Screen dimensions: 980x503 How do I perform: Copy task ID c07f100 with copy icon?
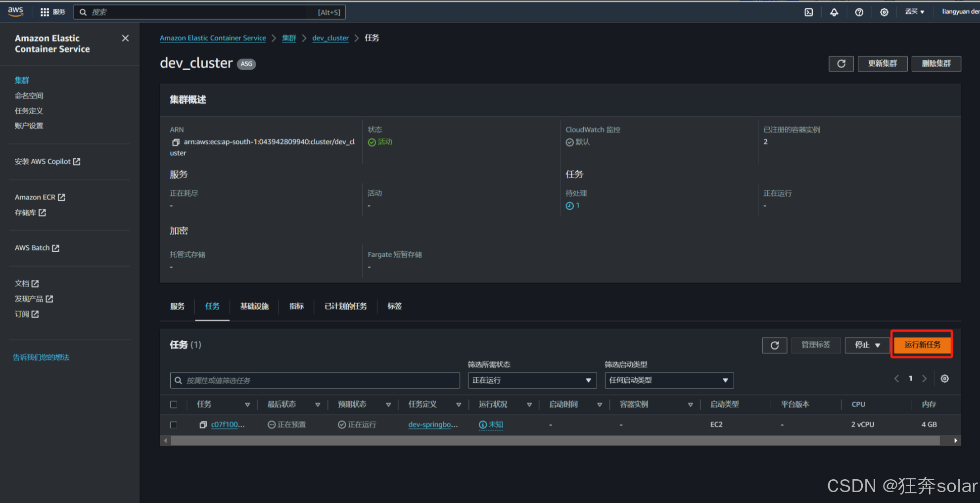[203, 425]
